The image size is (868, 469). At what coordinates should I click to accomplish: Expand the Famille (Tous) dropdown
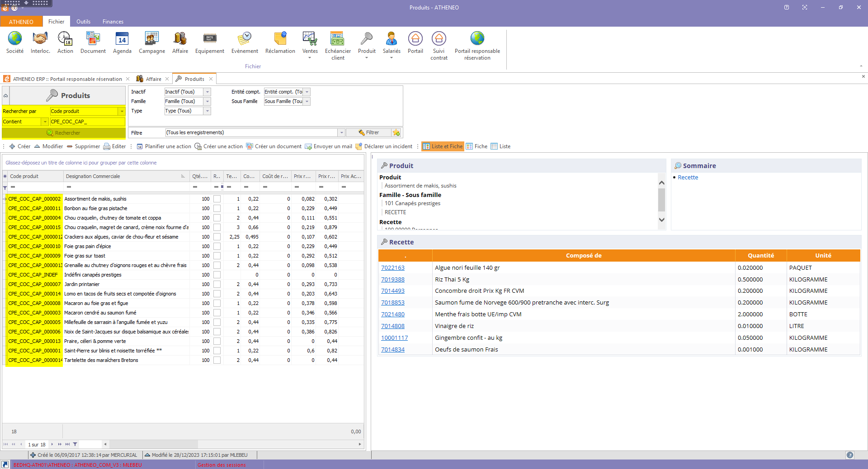pos(208,102)
